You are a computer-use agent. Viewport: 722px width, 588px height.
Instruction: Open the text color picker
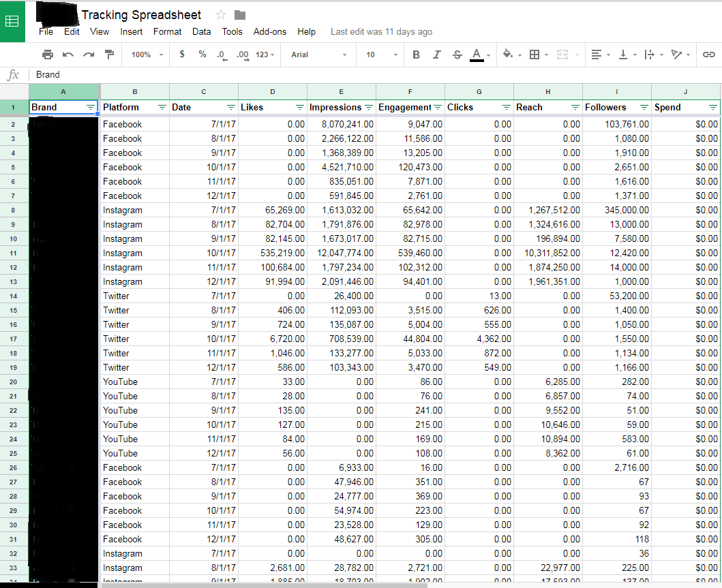pyautogui.click(x=477, y=55)
